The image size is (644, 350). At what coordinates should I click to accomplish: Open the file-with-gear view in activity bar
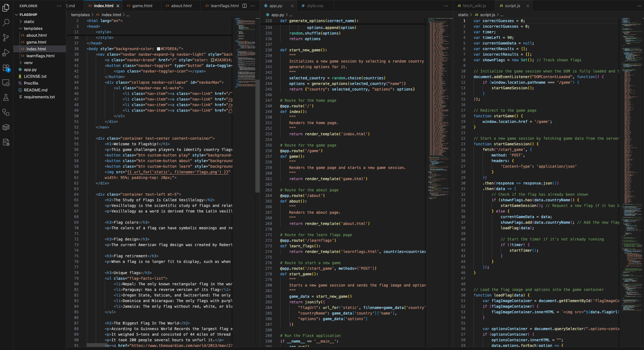(6, 142)
